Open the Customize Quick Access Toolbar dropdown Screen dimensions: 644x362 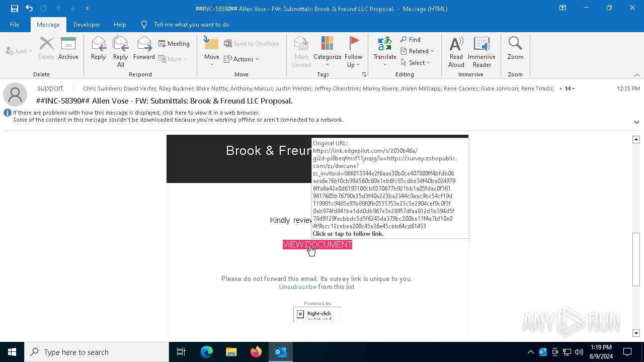click(88, 9)
